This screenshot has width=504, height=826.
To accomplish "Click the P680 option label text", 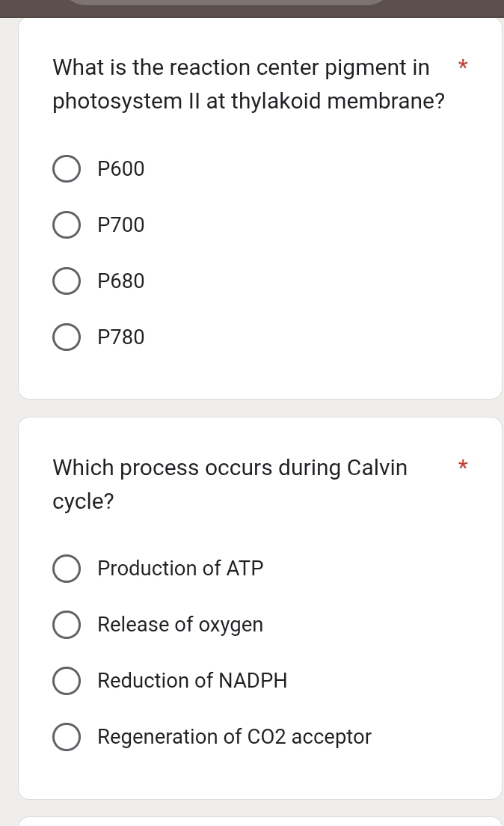I will (x=120, y=281).
